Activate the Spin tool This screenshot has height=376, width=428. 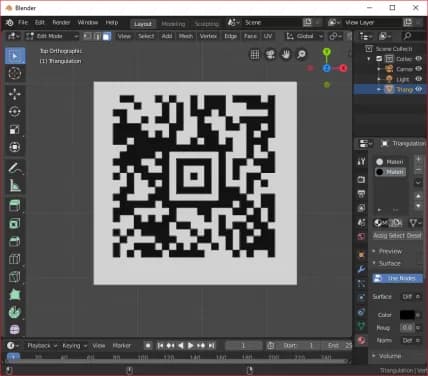coord(15,312)
